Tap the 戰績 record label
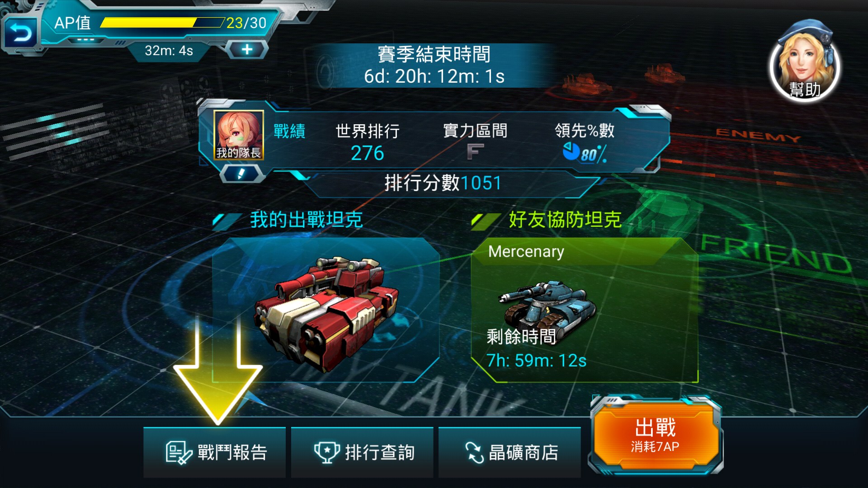This screenshot has width=868, height=488. [289, 131]
